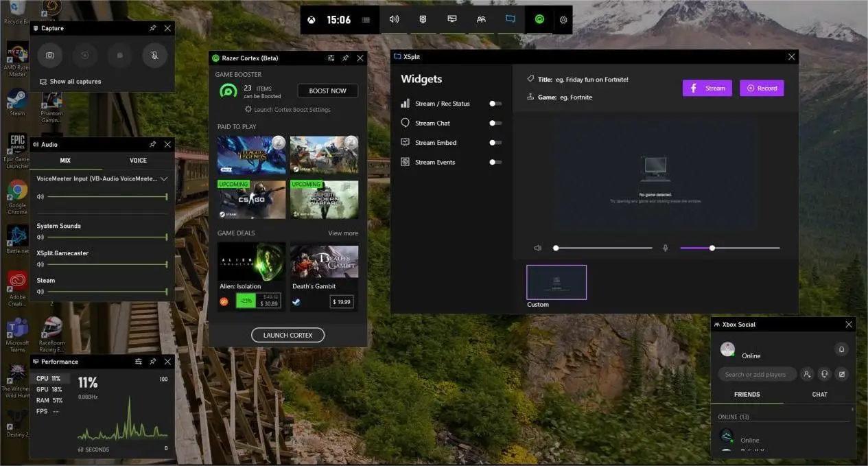Click the Record button in XSplit
Image resolution: width=868 pixels, height=466 pixels.
762,88
